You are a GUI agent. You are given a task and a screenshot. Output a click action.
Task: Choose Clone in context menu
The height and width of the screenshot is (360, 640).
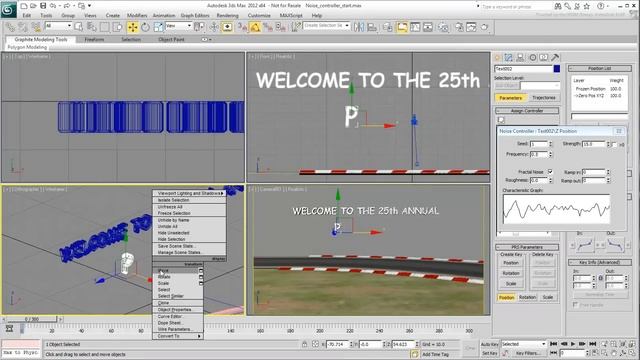(x=178, y=303)
